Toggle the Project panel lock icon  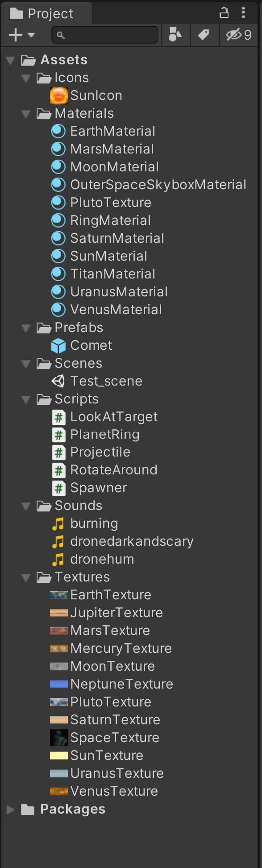coord(224,12)
